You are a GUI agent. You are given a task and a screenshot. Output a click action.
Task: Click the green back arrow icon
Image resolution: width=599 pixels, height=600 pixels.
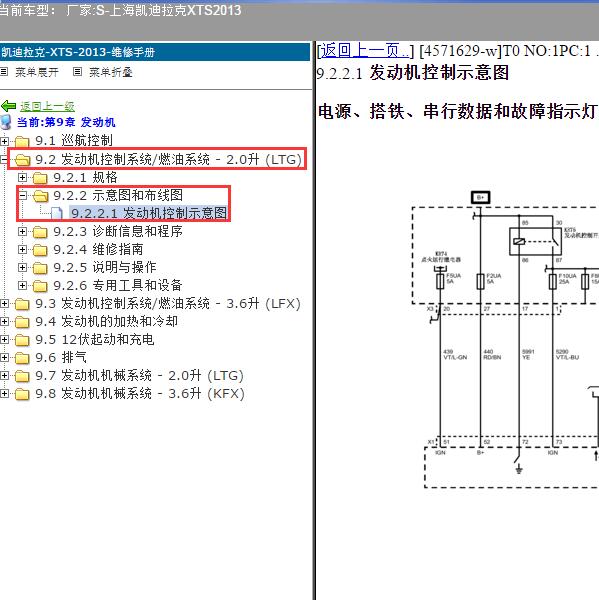click(8, 106)
